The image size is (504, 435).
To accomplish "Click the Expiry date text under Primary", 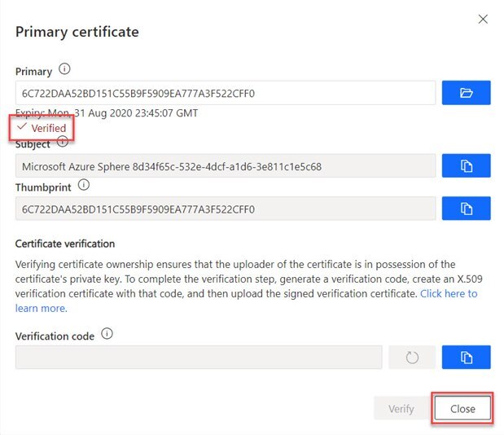I will tap(107, 112).
